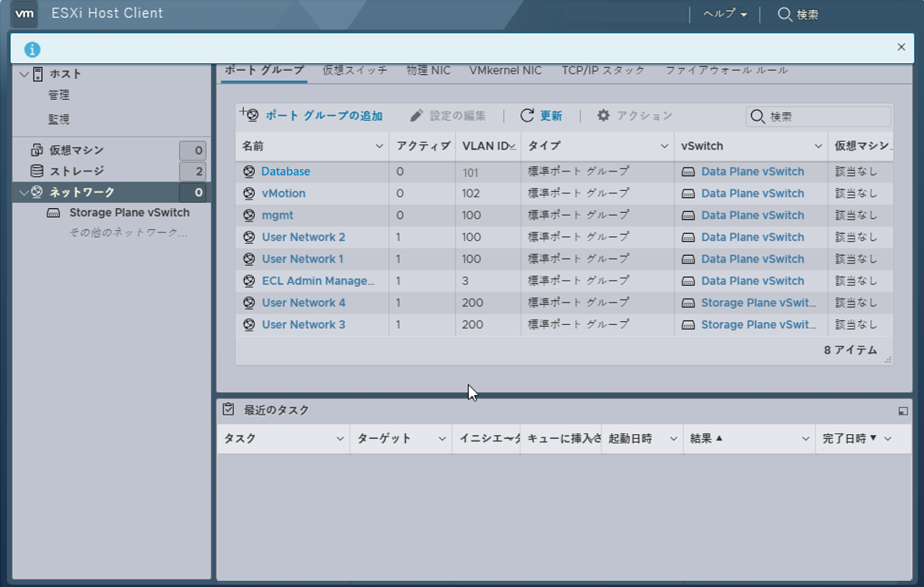Switch to the 物理 NIC tab

pos(428,71)
